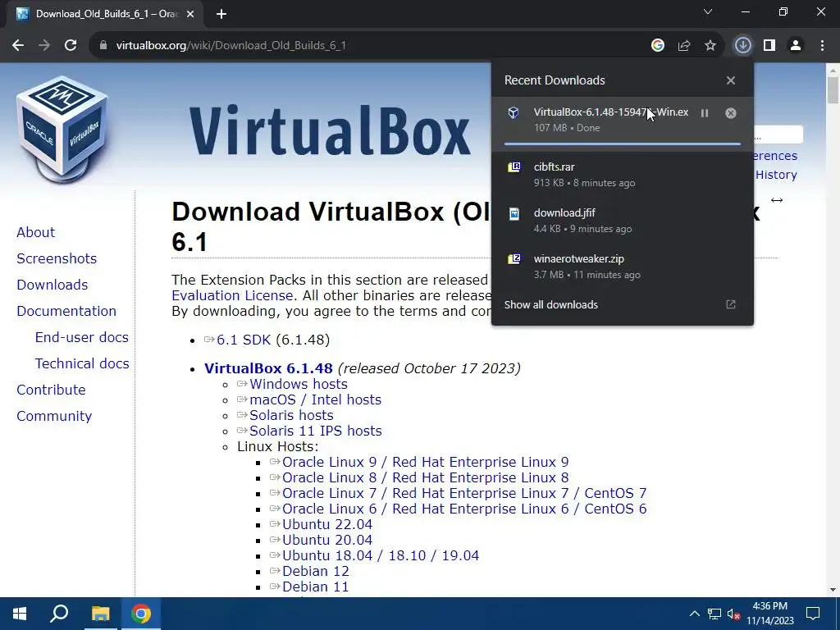Open Chrome three-dot menu

(822, 46)
